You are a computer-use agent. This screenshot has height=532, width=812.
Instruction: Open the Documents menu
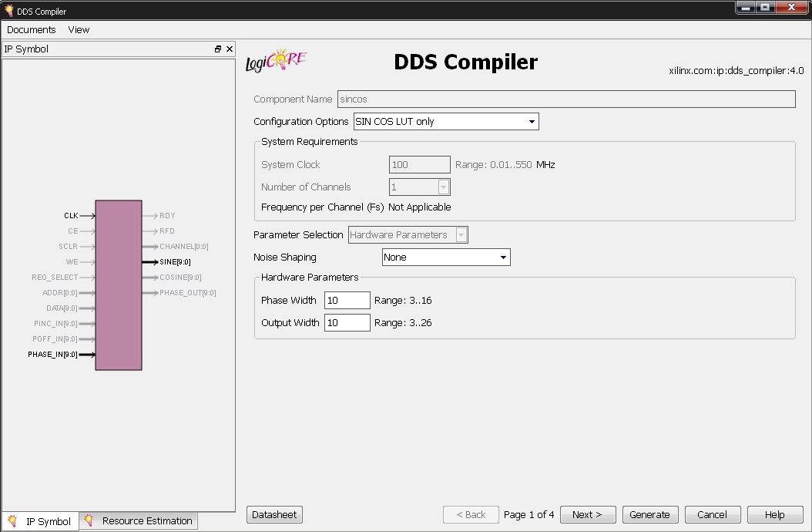[32, 30]
